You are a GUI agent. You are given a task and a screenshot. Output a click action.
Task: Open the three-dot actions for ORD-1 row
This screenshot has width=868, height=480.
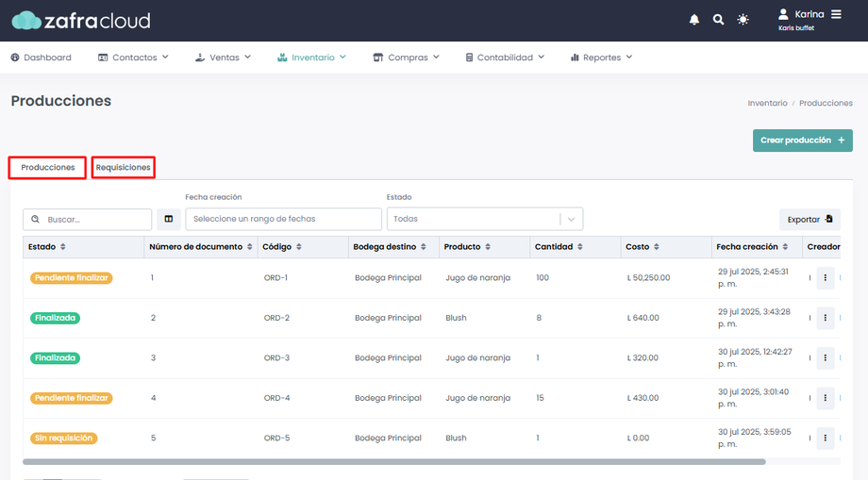coord(826,278)
